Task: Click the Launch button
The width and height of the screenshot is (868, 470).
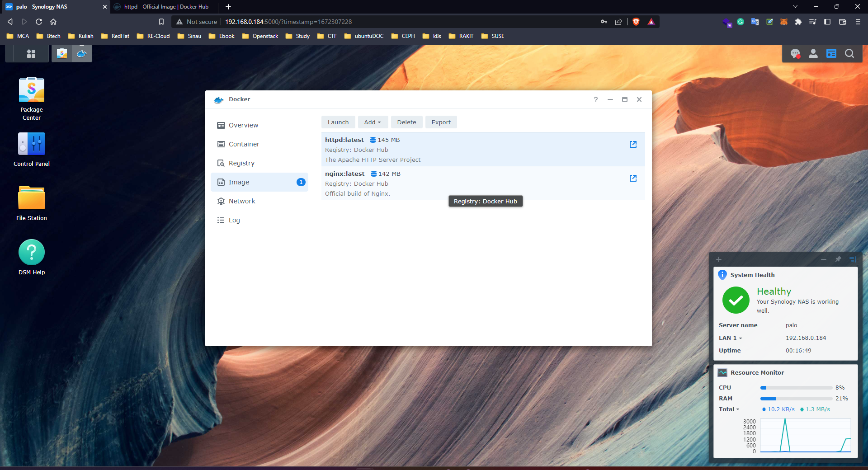Action: (x=338, y=122)
